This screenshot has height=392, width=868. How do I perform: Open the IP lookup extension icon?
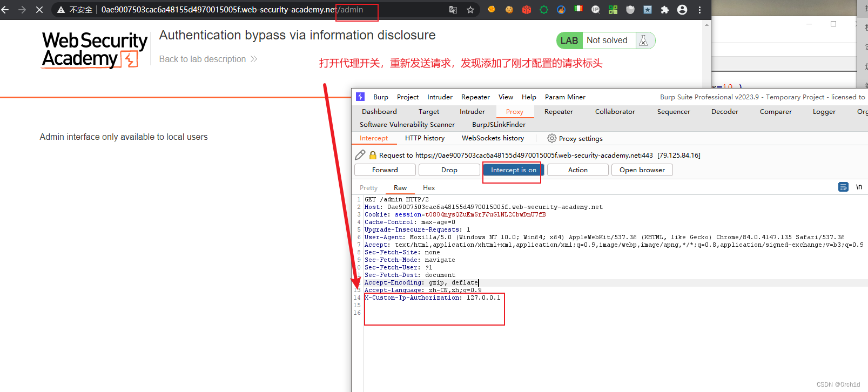596,10
